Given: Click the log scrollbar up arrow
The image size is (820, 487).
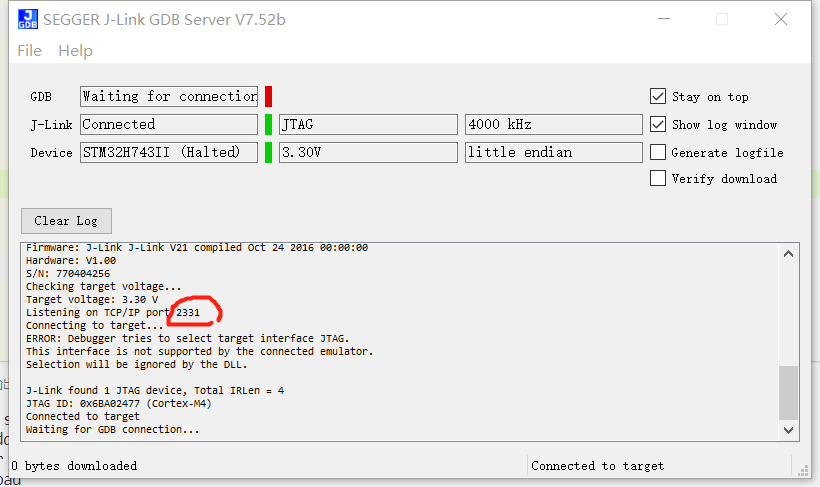Looking at the screenshot, I should [x=789, y=254].
